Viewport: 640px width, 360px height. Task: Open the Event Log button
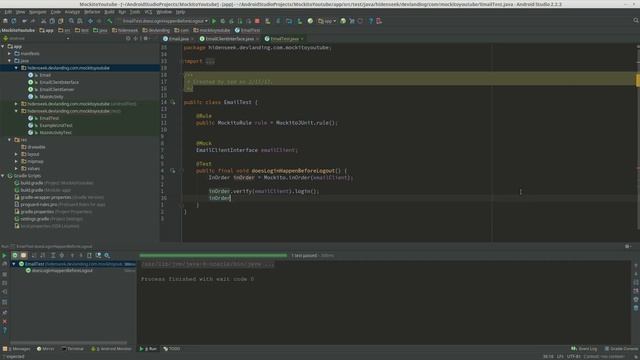click(x=584, y=349)
